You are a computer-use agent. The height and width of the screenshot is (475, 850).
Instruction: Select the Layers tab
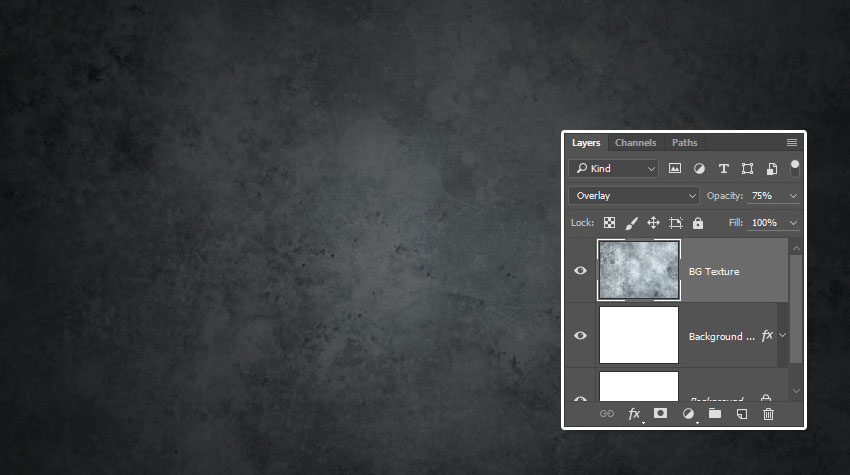point(586,143)
